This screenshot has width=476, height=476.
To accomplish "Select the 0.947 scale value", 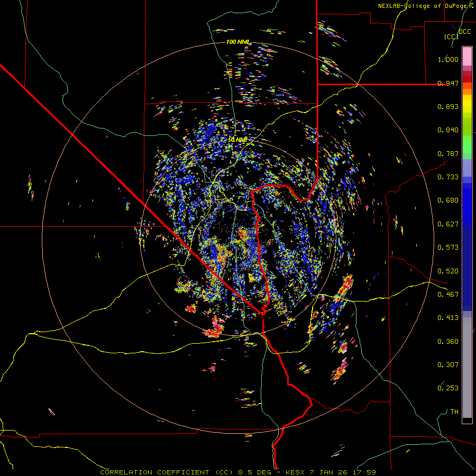I will [x=448, y=83].
